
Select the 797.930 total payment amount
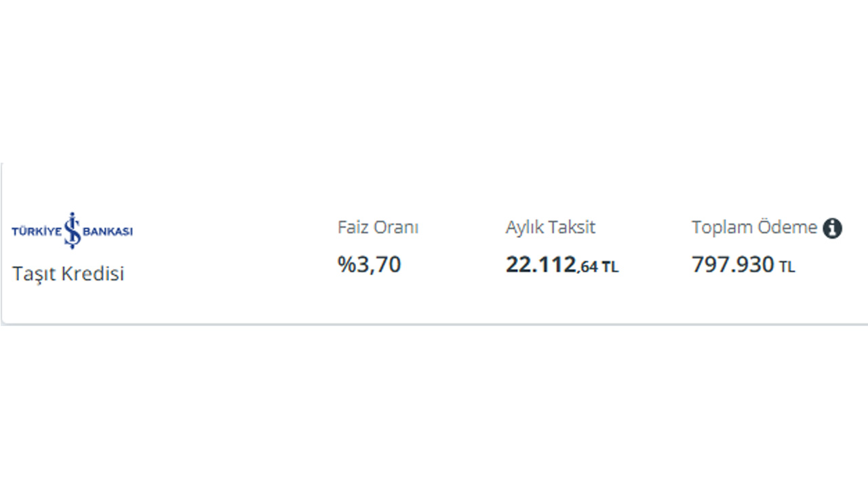[x=732, y=265]
